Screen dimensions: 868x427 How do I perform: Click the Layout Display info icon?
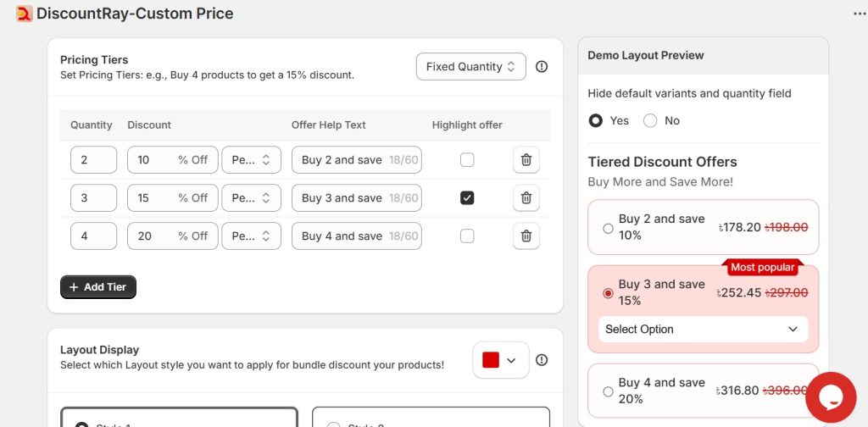(542, 360)
